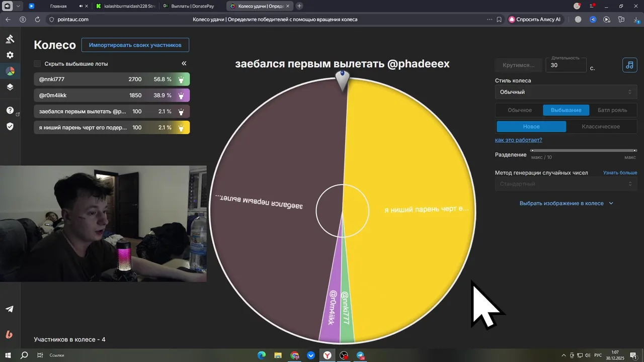The height and width of the screenshot is (362, 644).
Task: Open the auction gavel page in sidebar
Action: pos(10,39)
